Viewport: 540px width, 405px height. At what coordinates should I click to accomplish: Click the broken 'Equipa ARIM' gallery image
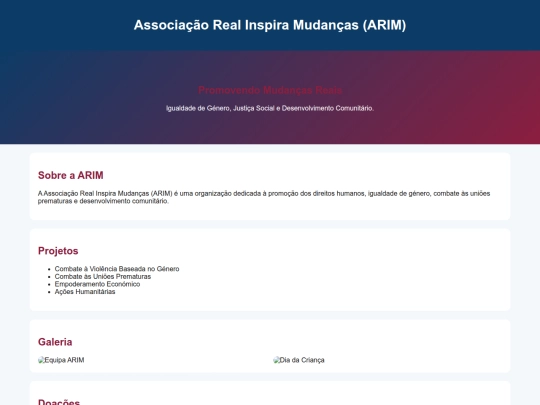point(61,360)
